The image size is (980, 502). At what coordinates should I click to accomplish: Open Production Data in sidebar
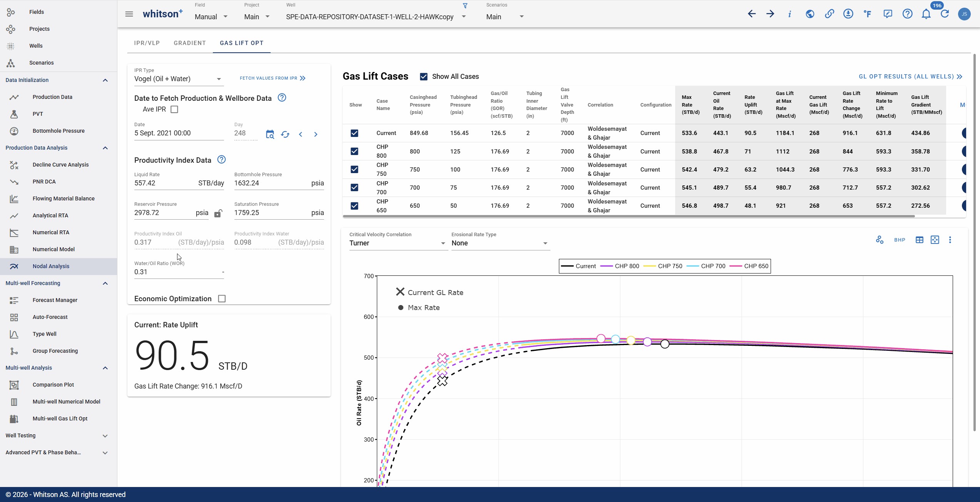tap(52, 97)
